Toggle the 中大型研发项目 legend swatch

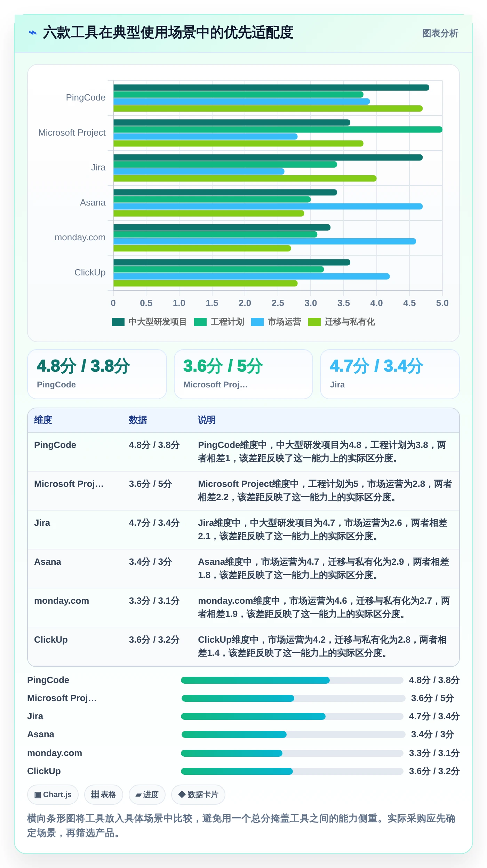click(118, 322)
